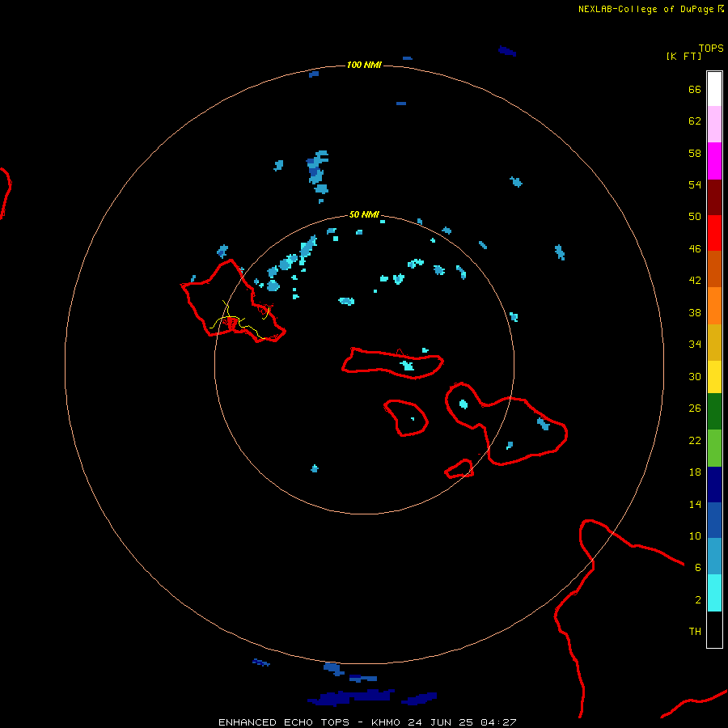Click the legend value 2
The width and height of the screenshot is (728, 728).
(697, 599)
